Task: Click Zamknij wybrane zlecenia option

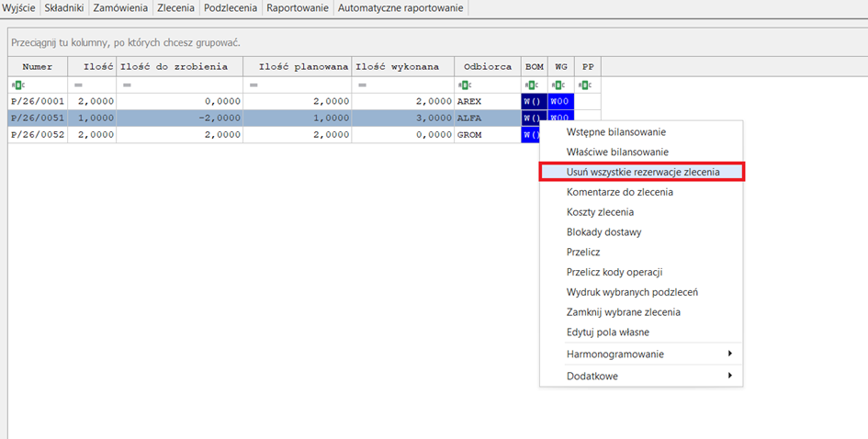Action: click(623, 312)
